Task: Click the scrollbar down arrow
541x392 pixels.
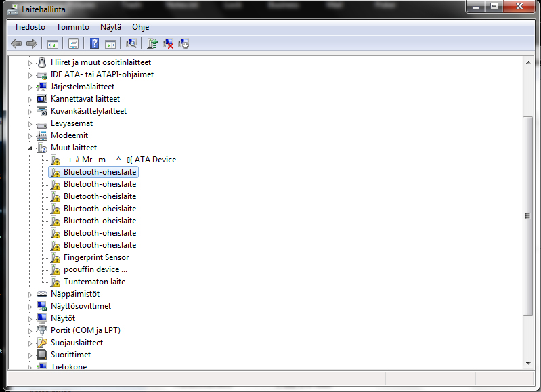Action: click(528, 364)
